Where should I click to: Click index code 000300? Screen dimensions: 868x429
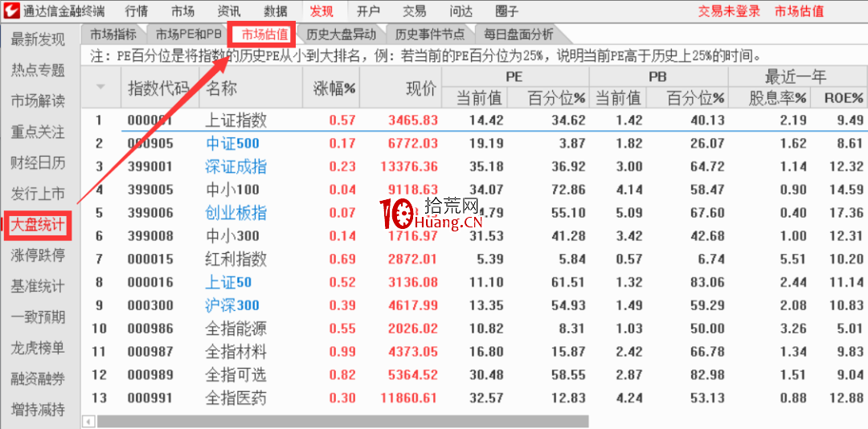coord(150,305)
